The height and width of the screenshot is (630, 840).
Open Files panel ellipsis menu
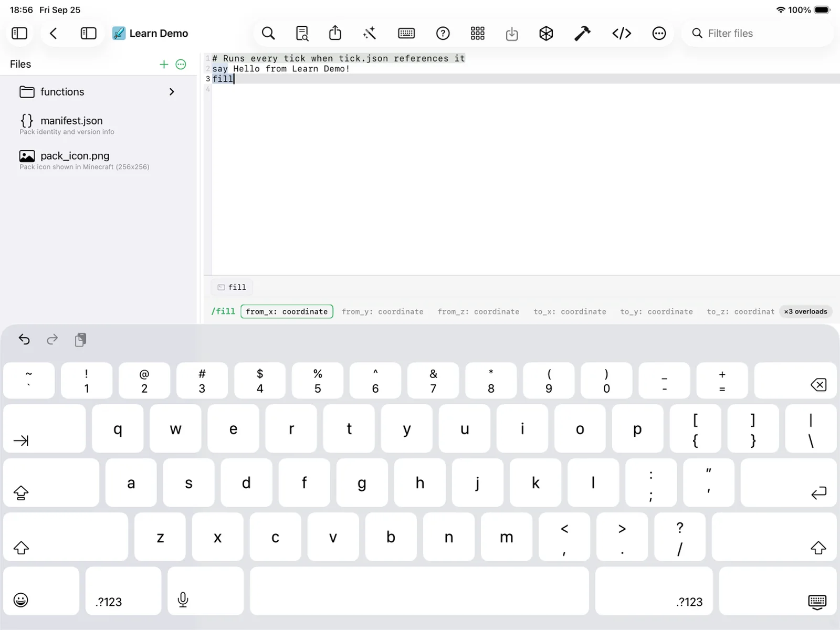click(x=181, y=64)
